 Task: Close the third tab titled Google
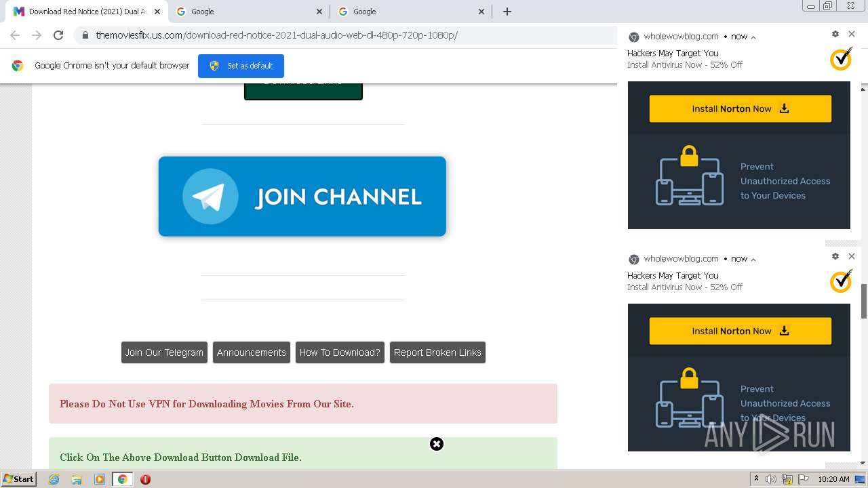pyautogui.click(x=481, y=12)
